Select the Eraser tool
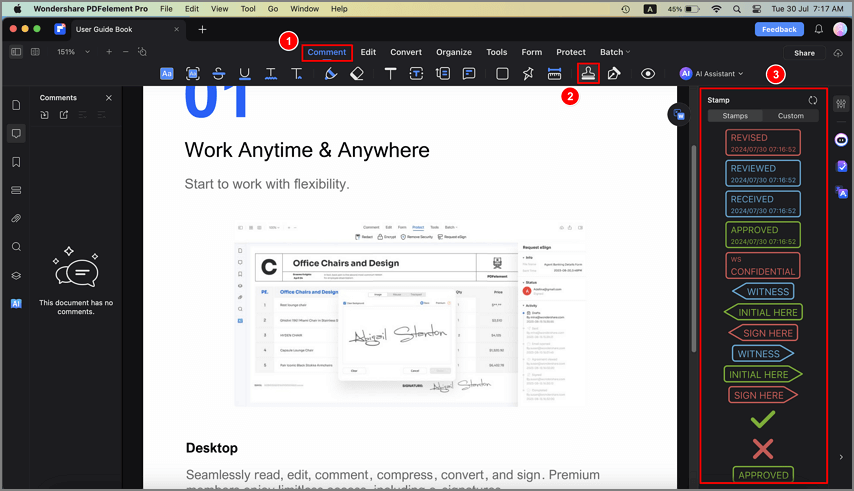Image resolution: width=854 pixels, height=491 pixels. 357,73
